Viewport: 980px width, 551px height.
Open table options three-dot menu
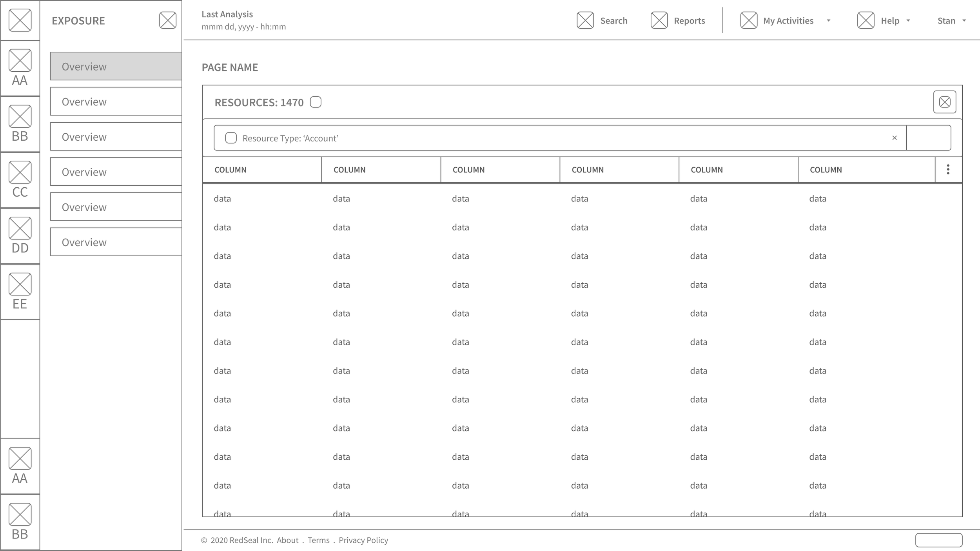point(948,170)
